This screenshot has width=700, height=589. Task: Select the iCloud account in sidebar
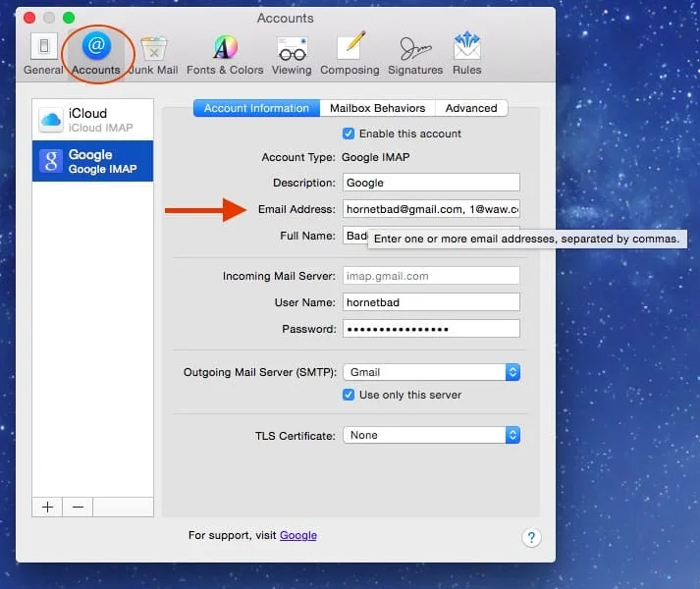(92, 120)
